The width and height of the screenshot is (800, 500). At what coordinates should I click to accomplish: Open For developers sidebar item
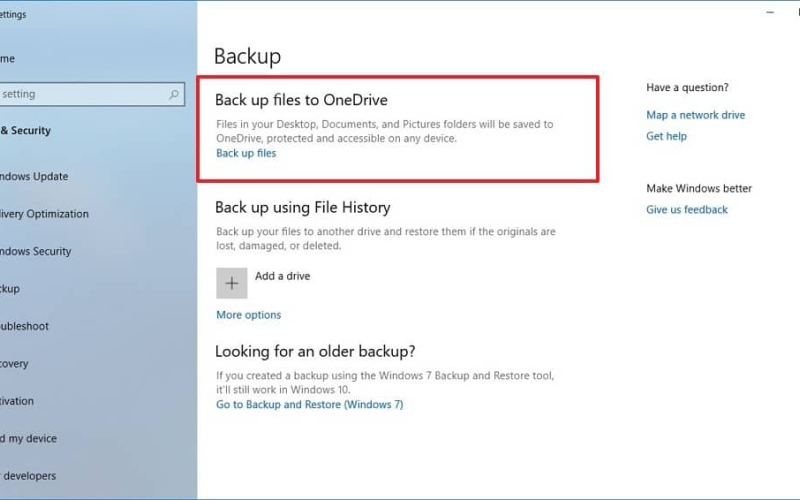click(28, 476)
